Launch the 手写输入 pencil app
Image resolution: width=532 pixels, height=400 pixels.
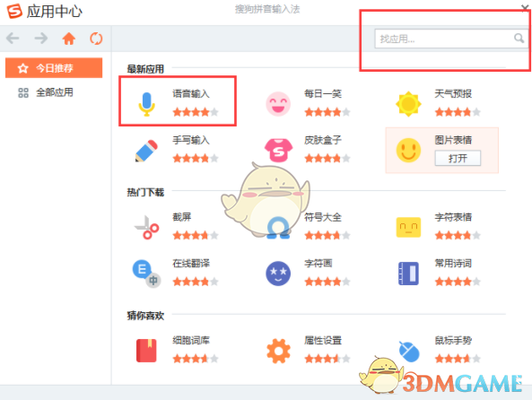tap(146, 151)
